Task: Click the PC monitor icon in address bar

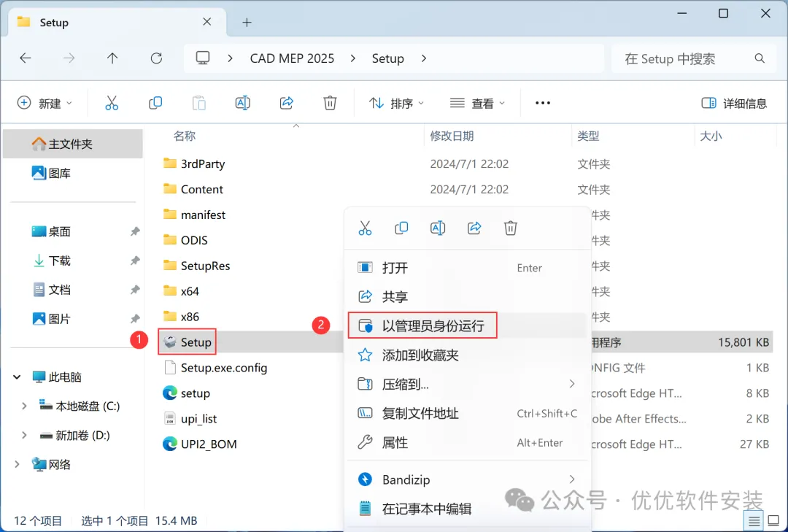Action: [x=203, y=58]
